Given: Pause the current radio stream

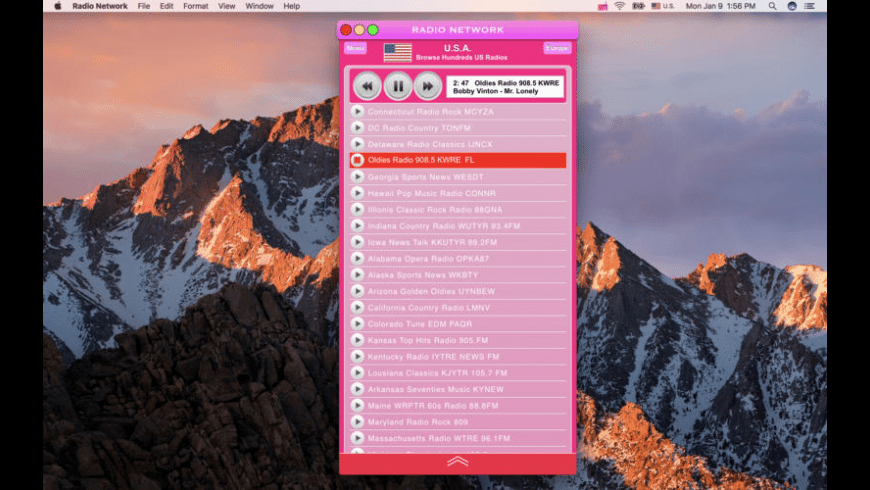Looking at the screenshot, I should [398, 86].
